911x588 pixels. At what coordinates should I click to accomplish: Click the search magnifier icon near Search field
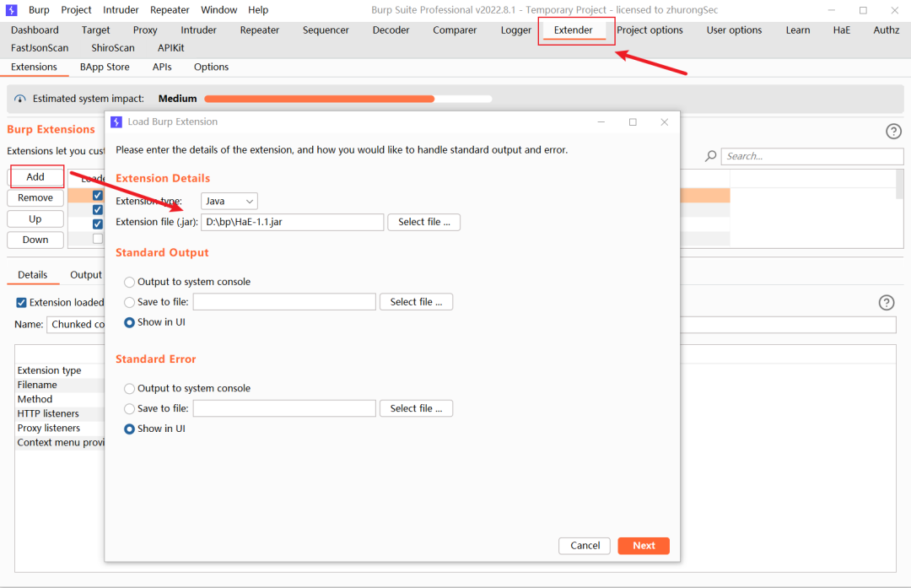(x=710, y=156)
